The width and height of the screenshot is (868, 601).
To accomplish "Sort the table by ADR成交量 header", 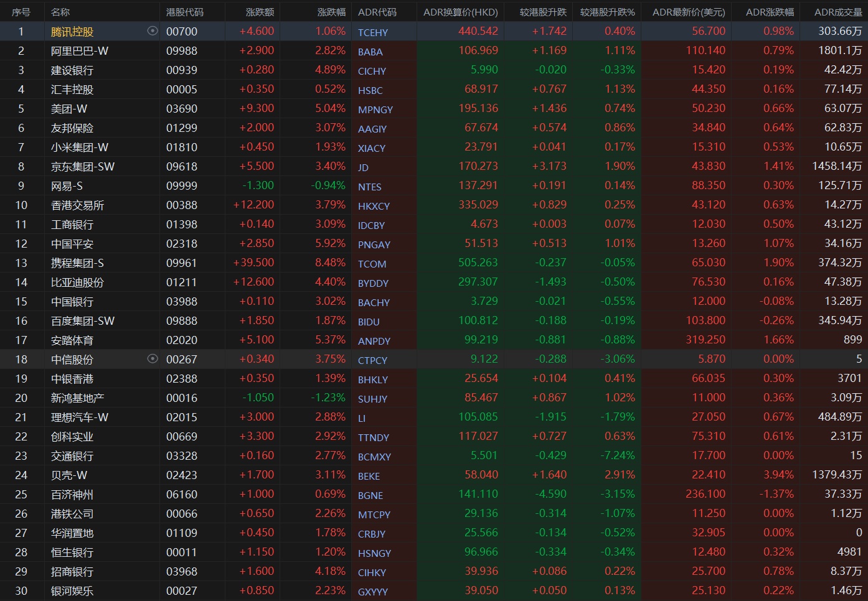I will [838, 12].
